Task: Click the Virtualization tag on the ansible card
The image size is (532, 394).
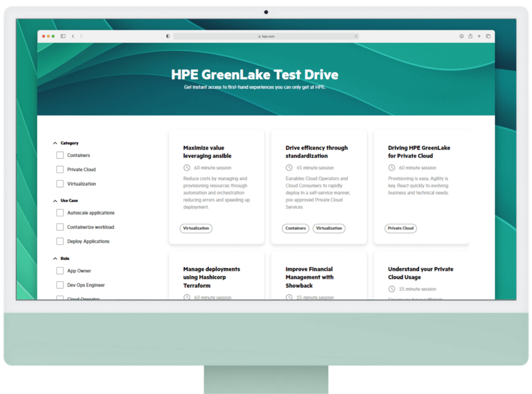Action: pos(196,228)
